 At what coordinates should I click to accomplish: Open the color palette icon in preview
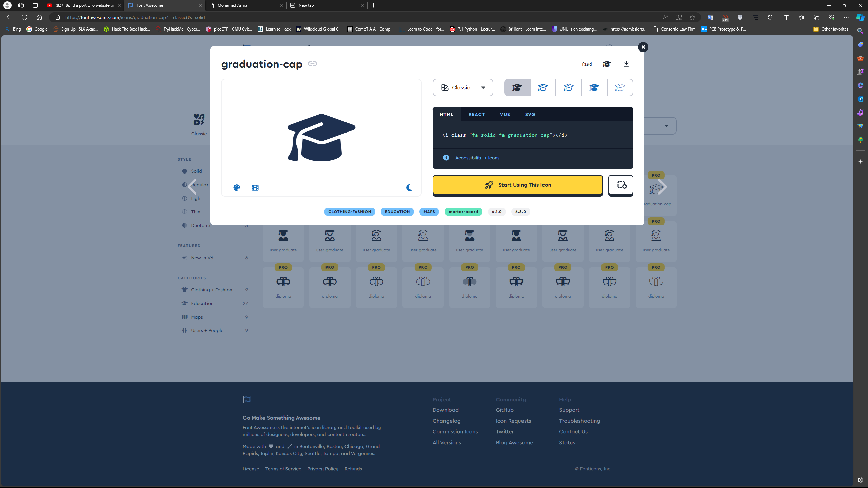(x=237, y=188)
